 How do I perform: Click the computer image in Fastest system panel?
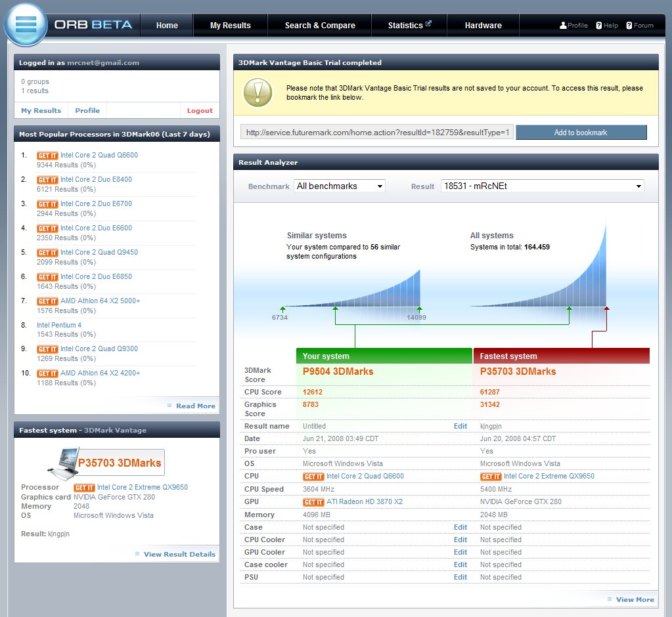(x=63, y=463)
